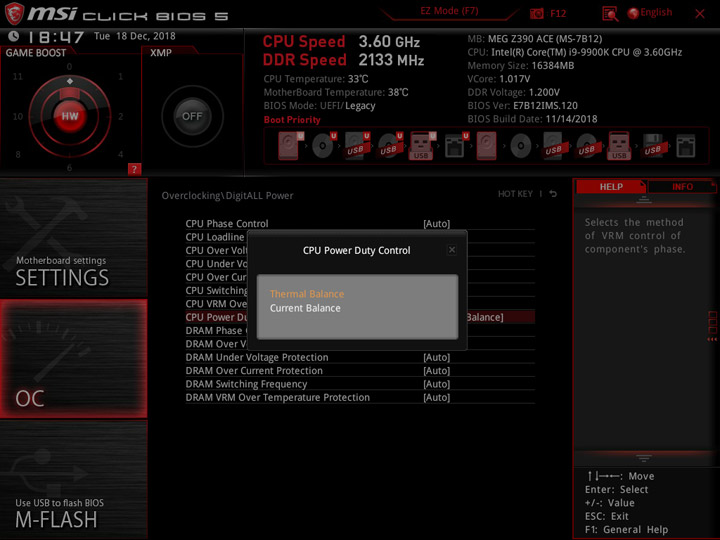This screenshot has width=720, height=540.
Task: Toggle the XMP OFF button
Action: tap(192, 116)
